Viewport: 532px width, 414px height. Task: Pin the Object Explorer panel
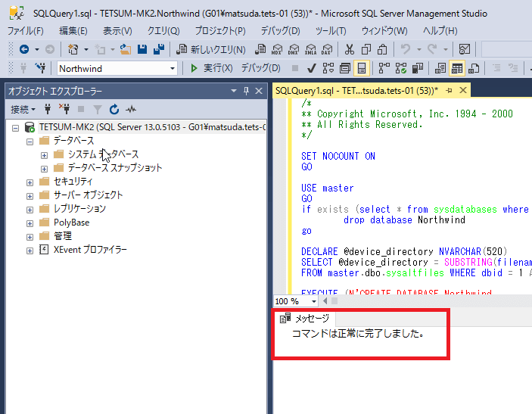pos(247,91)
